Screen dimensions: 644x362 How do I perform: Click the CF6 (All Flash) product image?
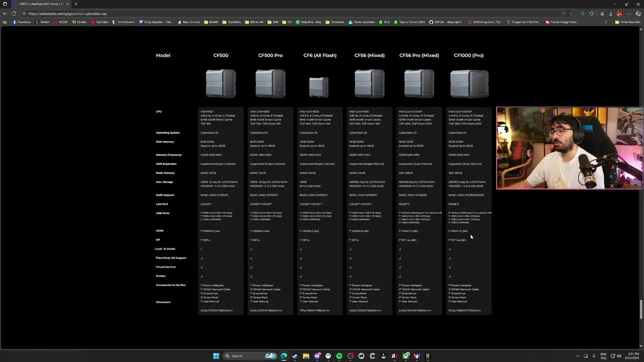(319, 87)
